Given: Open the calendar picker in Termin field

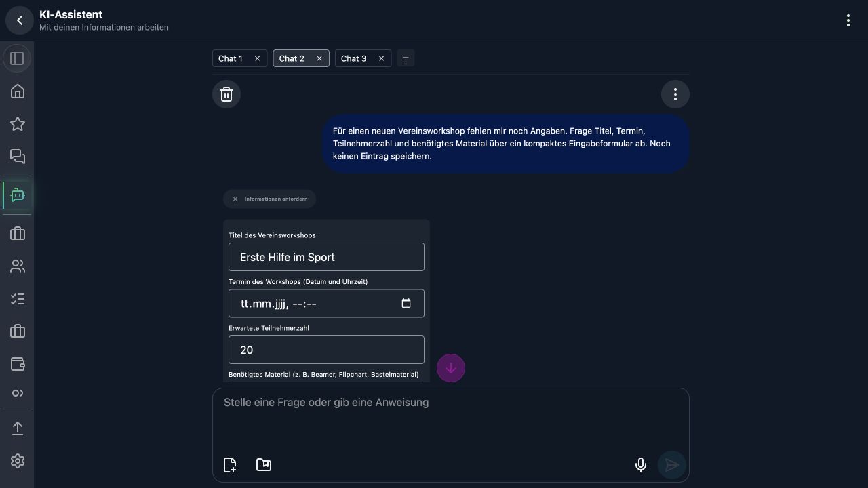Looking at the screenshot, I should click(406, 303).
